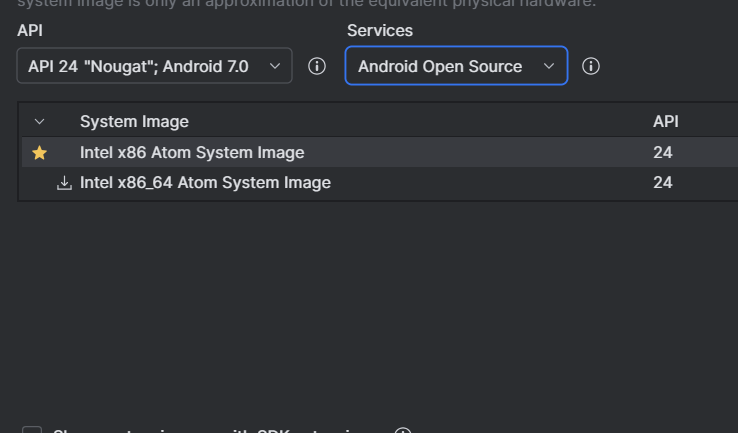Click the Services label above the dropdown
Viewport: 738px width, 433px height.
click(x=380, y=31)
